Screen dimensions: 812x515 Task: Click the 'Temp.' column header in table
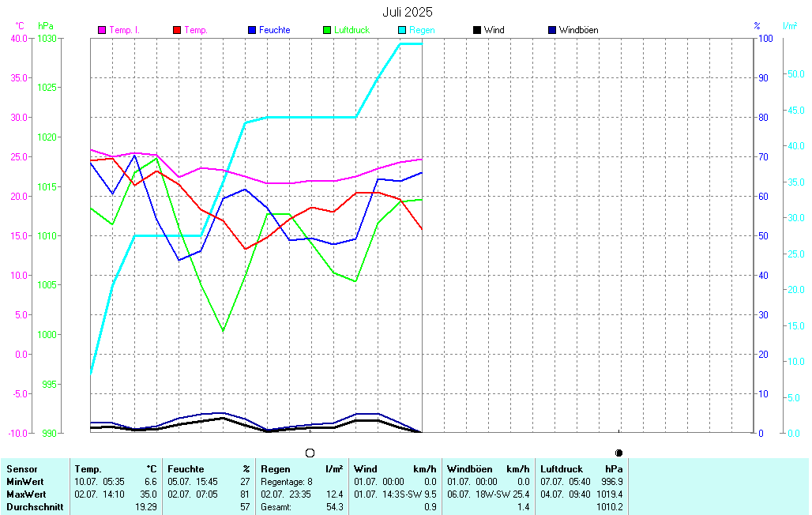(x=88, y=469)
